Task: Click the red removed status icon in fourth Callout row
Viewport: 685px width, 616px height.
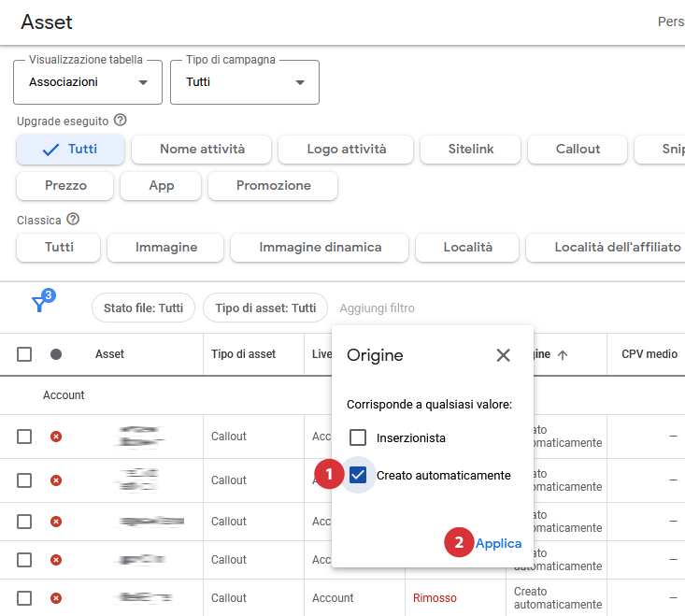Action: (x=56, y=560)
